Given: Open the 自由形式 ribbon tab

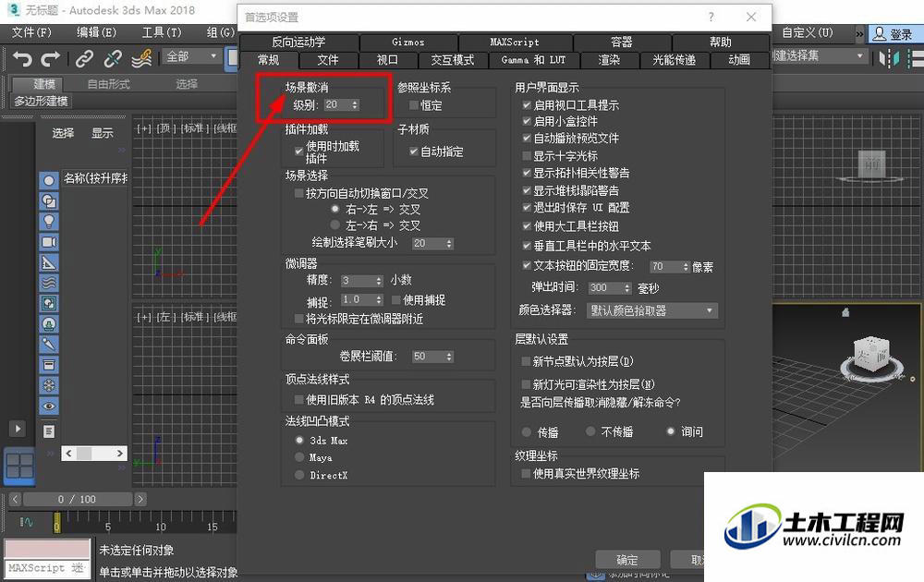Looking at the screenshot, I should coord(108,84).
